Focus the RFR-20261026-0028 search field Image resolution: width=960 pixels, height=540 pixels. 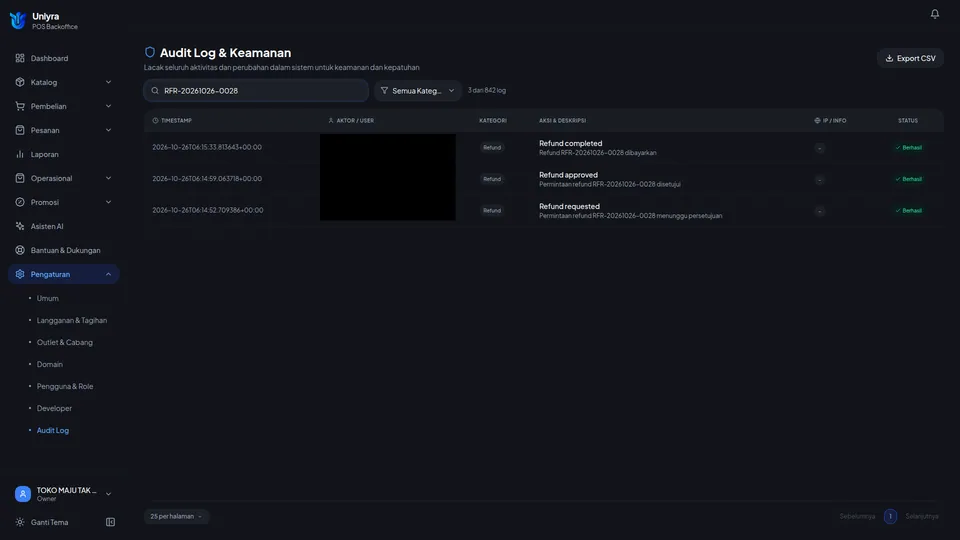click(x=256, y=91)
